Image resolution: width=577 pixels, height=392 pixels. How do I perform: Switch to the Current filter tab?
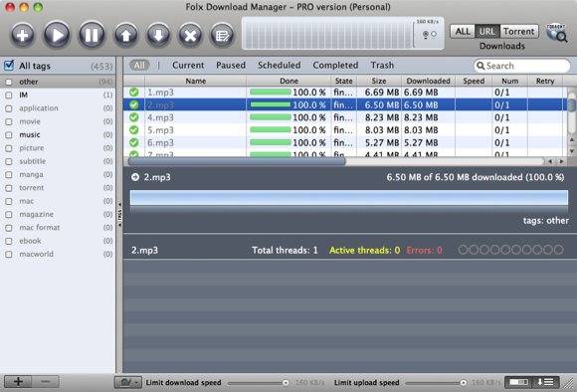tap(188, 65)
